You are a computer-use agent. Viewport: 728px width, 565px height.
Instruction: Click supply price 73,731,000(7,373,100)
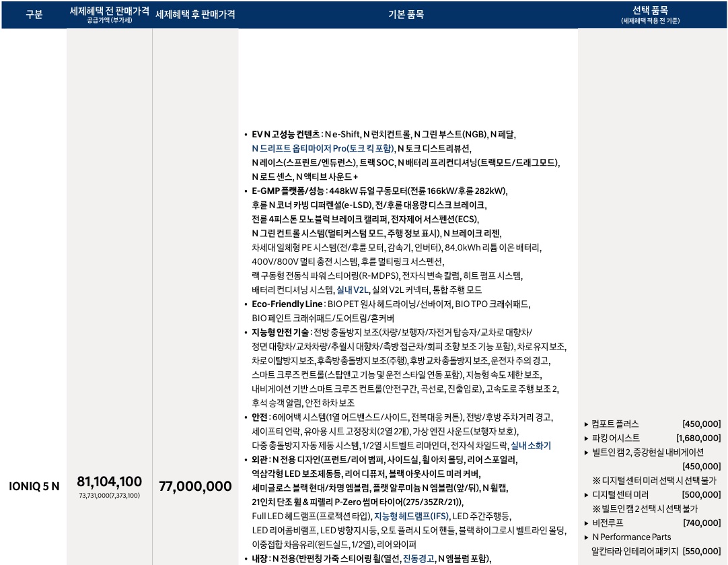point(109,496)
